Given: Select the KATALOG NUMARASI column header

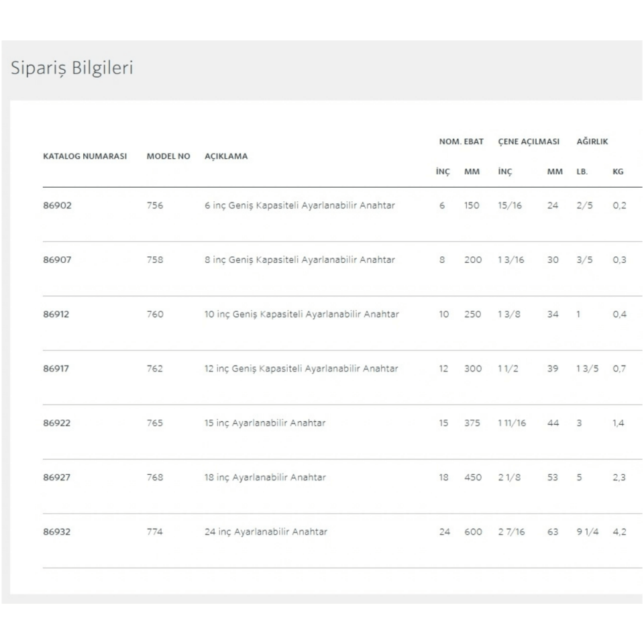Looking at the screenshot, I should tap(85, 156).
